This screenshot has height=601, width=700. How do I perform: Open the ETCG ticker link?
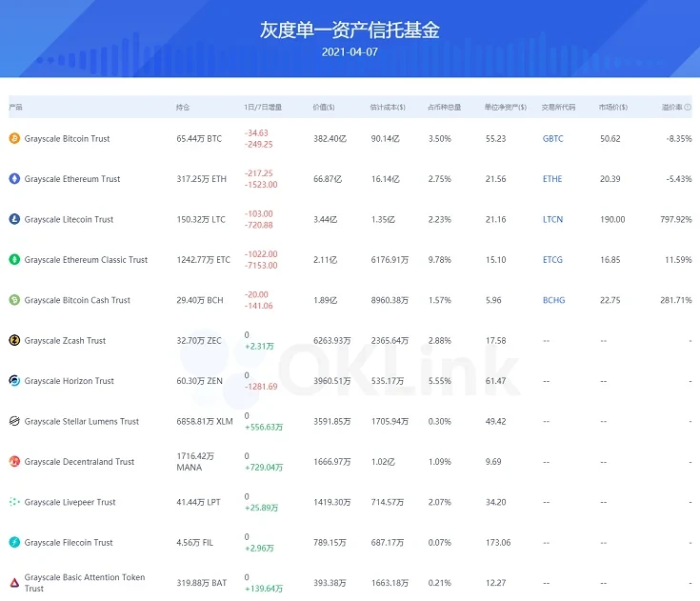pyautogui.click(x=552, y=259)
